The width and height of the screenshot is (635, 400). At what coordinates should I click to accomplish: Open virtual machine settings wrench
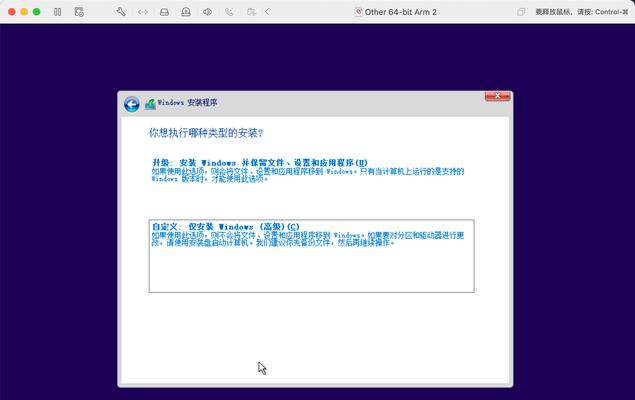point(121,12)
